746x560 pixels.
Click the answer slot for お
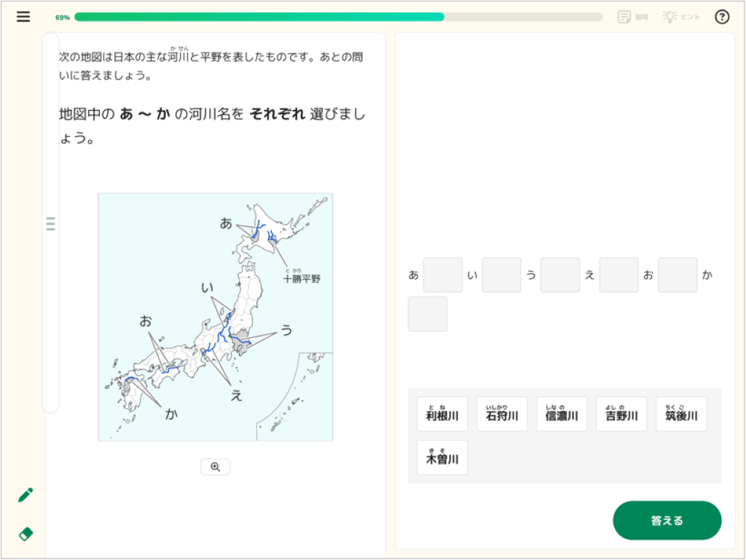[678, 275]
